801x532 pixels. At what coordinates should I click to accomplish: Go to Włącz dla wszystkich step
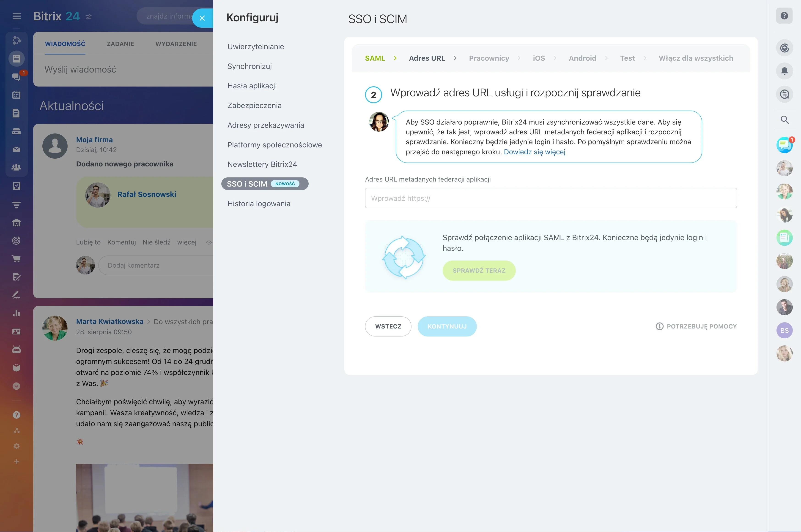696,58
